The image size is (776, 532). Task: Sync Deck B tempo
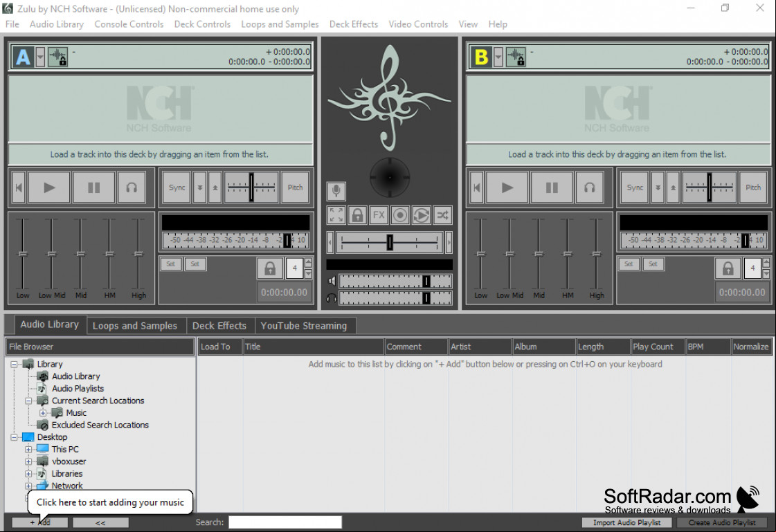[635, 187]
